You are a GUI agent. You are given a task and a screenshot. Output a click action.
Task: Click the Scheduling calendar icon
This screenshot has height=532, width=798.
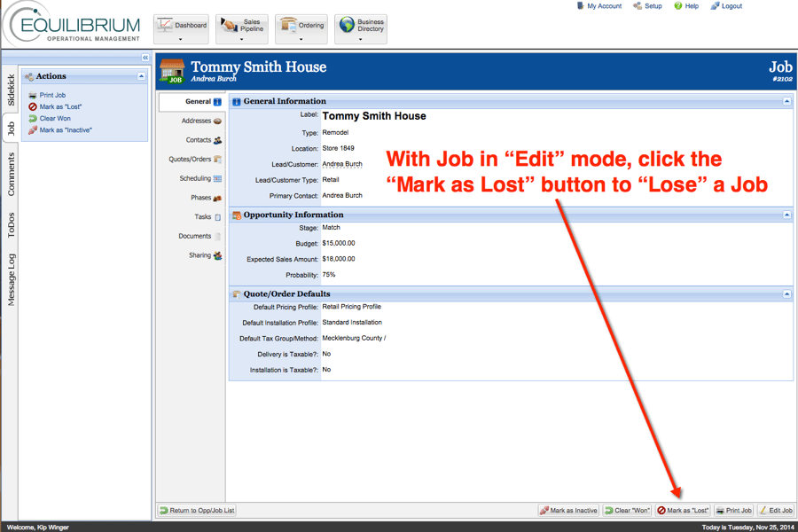(217, 179)
